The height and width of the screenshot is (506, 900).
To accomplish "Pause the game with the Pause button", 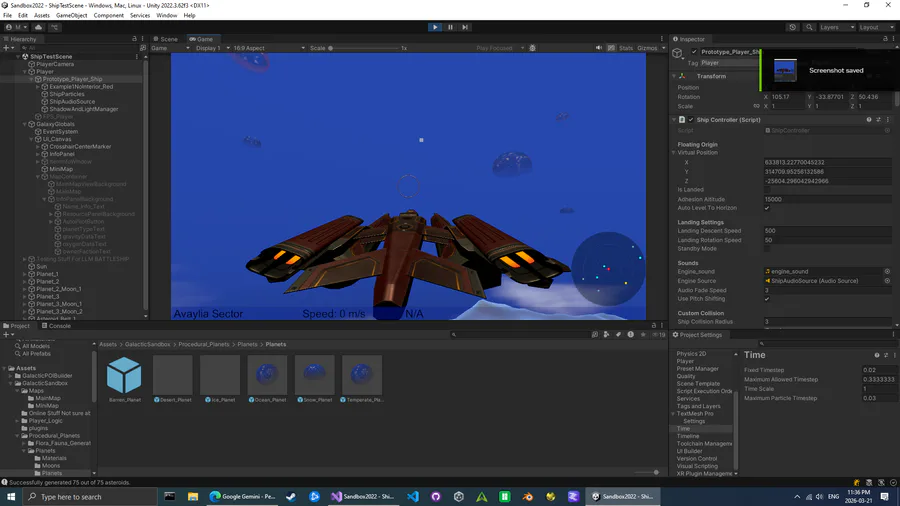I will coord(450,27).
